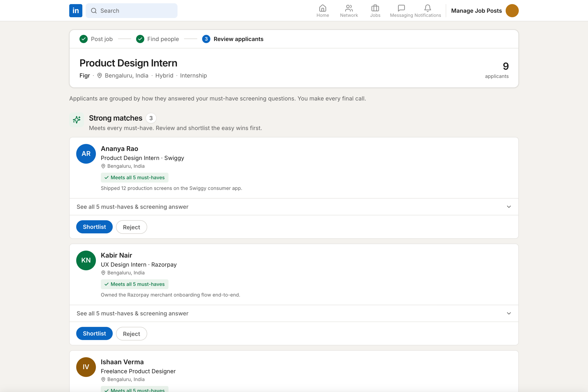Click location pin on Ishaan Verma's card

click(103, 380)
